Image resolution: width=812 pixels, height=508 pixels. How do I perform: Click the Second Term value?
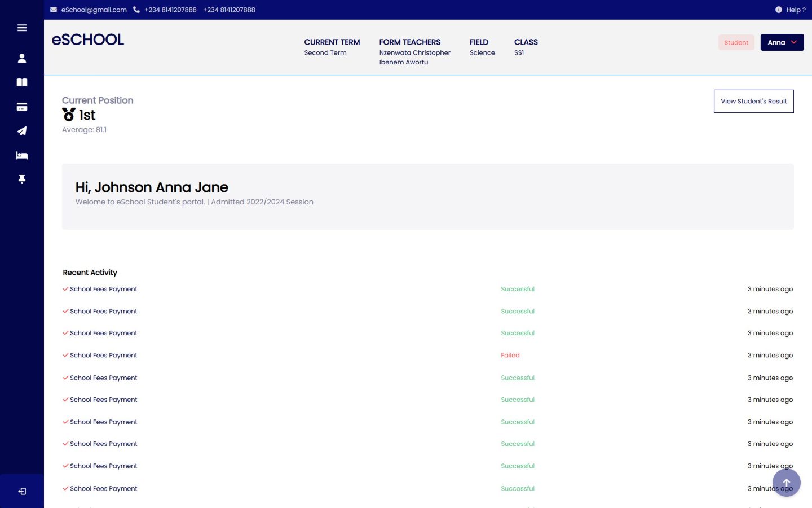point(325,52)
